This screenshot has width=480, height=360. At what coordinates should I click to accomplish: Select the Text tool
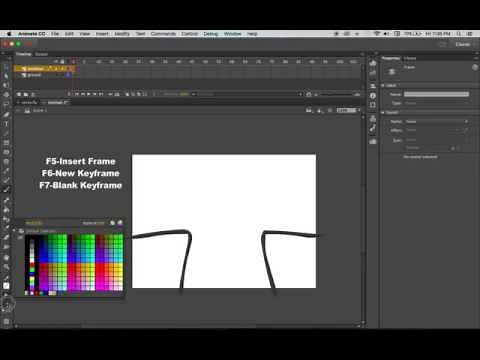(x=6, y=124)
